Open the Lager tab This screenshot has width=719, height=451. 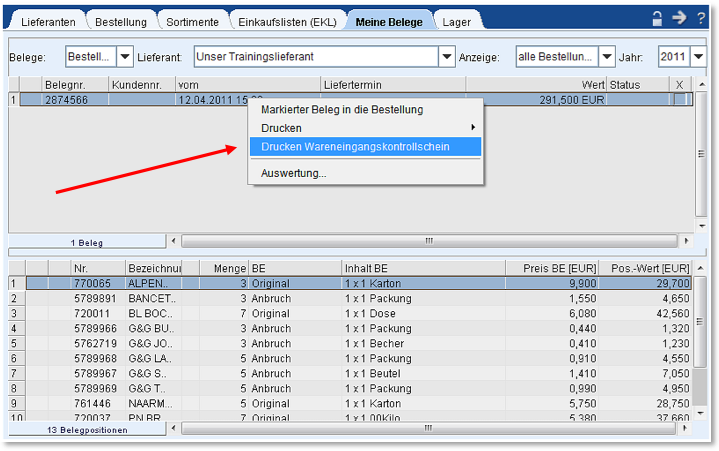coord(457,21)
